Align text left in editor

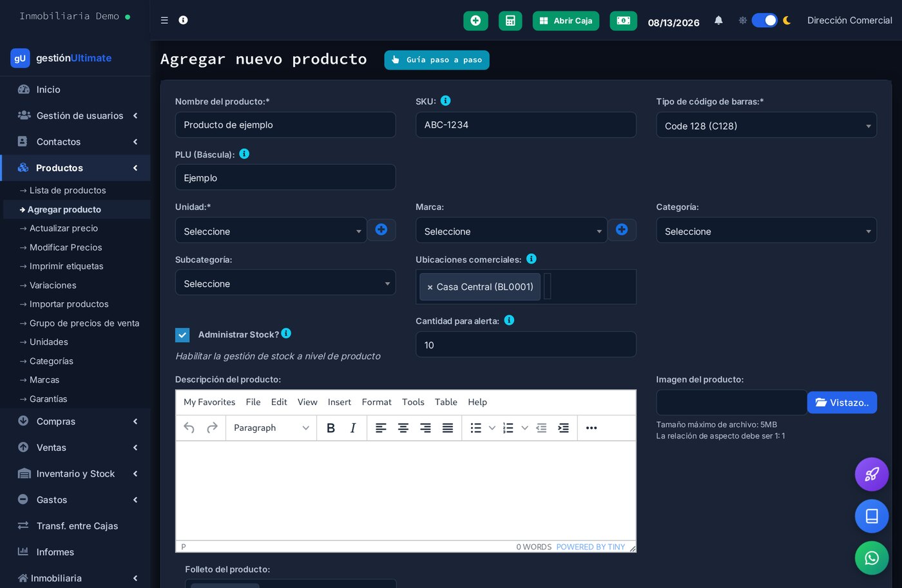point(381,428)
